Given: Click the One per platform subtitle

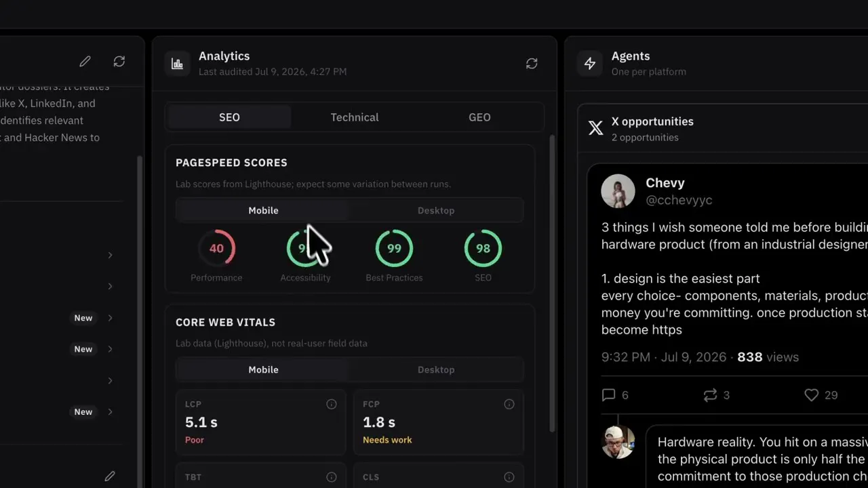Looking at the screenshot, I should point(649,72).
